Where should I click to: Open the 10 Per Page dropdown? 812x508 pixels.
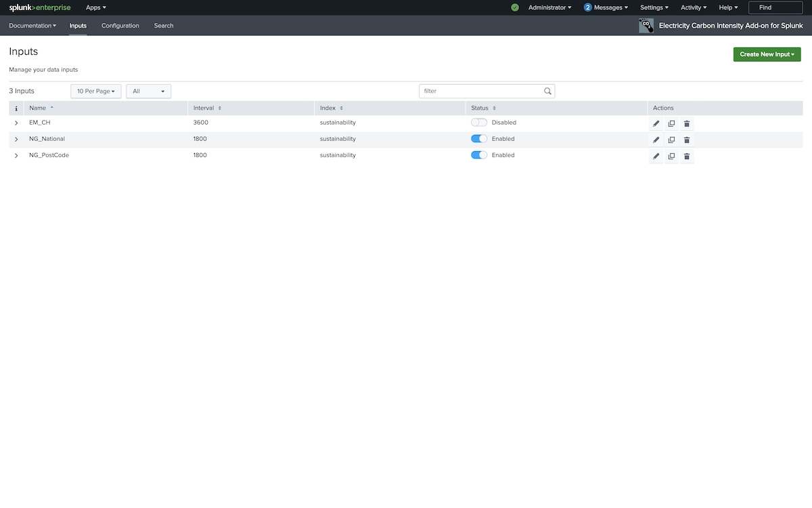(96, 91)
